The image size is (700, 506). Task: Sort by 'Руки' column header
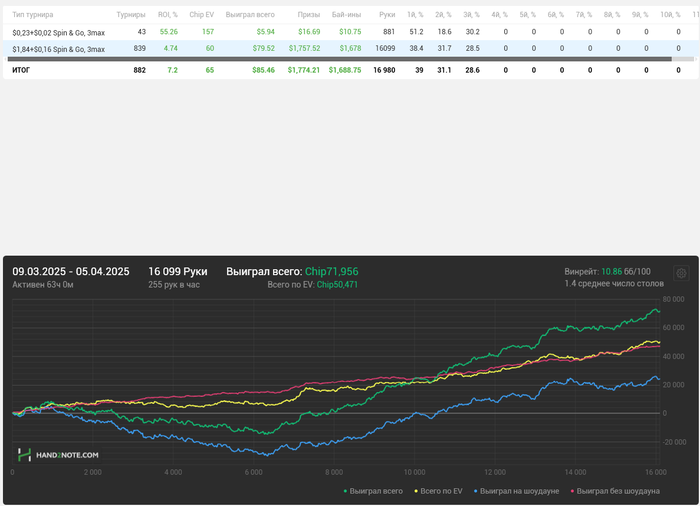pyautogui.click(x=387, y=15)
